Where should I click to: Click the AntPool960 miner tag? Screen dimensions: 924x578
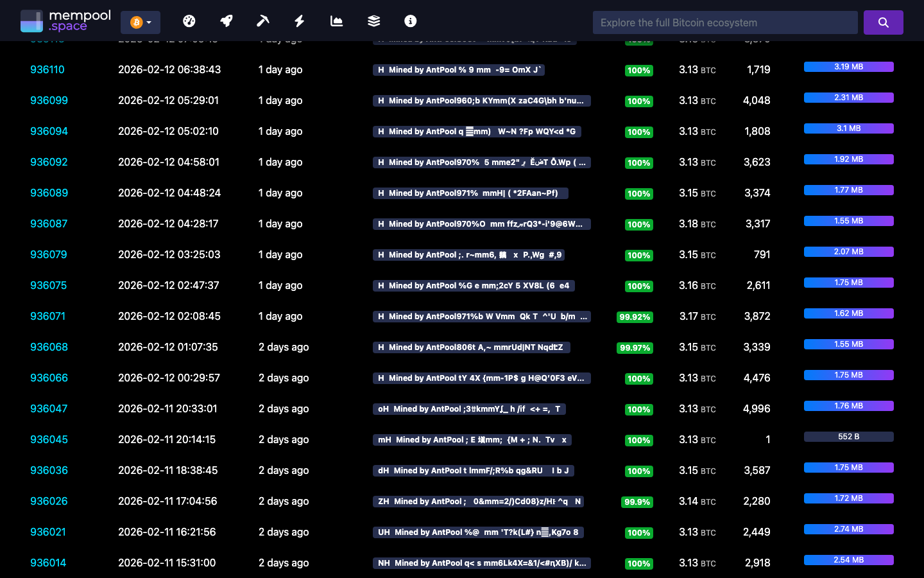click(482, 101)
